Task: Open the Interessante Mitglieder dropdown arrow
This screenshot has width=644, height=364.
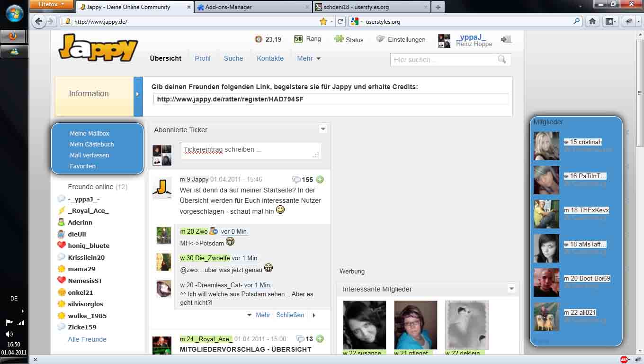Action: point(511,288)
